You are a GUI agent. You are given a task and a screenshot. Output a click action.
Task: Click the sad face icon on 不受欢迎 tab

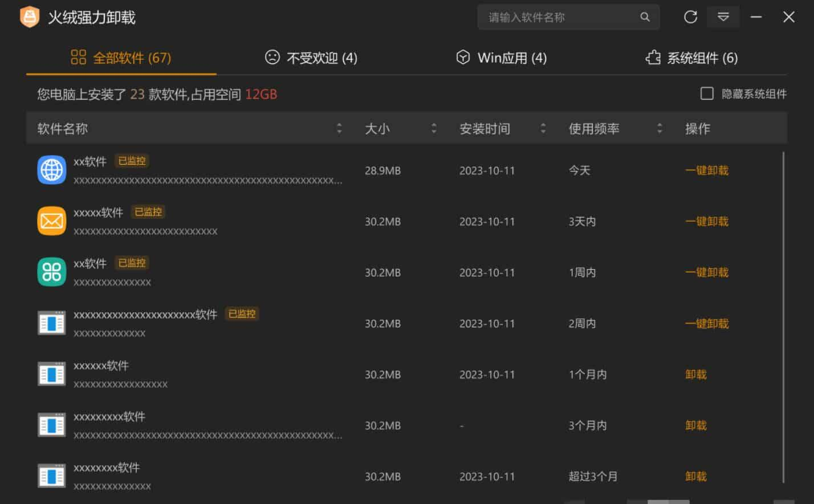272,58
